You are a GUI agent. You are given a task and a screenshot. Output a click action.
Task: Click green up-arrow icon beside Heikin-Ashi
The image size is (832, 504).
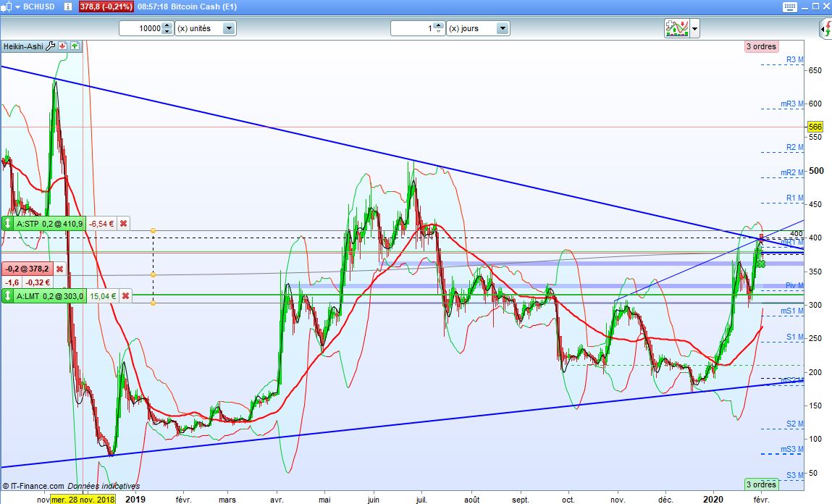coord(75,46)
